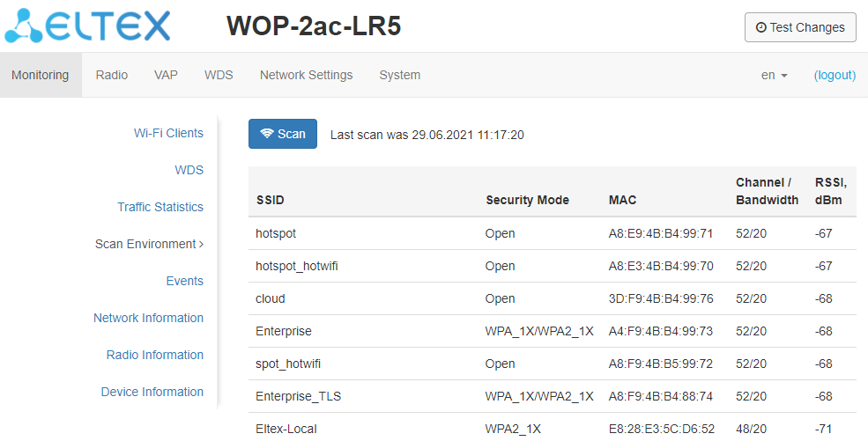Image resolution: width=868 pixels, height=441 pixels.
Task: Log out of the device
Action: (x=835, y=75)
